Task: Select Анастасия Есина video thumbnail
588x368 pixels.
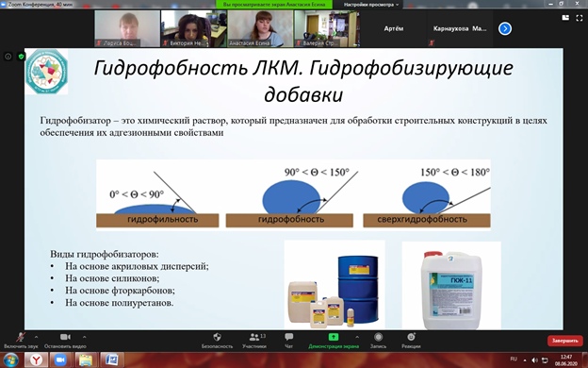Action: click(x=260, y=28)
